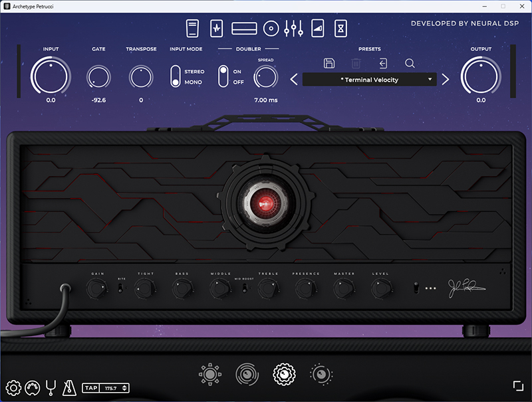
Task: Toggle the Stereo/Mono input mode switch
Action: pyautogui.click(x=176, y=76)
